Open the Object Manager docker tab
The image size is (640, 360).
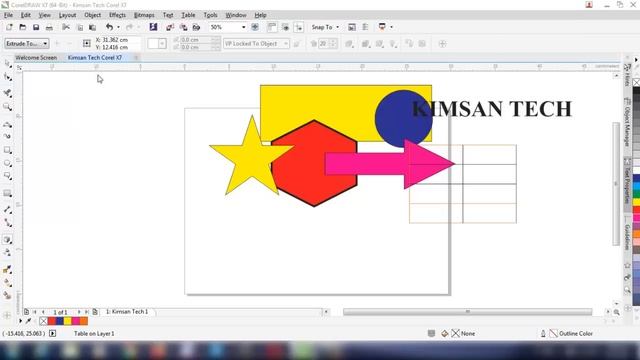pyautogui.click(x=627, y=124)
